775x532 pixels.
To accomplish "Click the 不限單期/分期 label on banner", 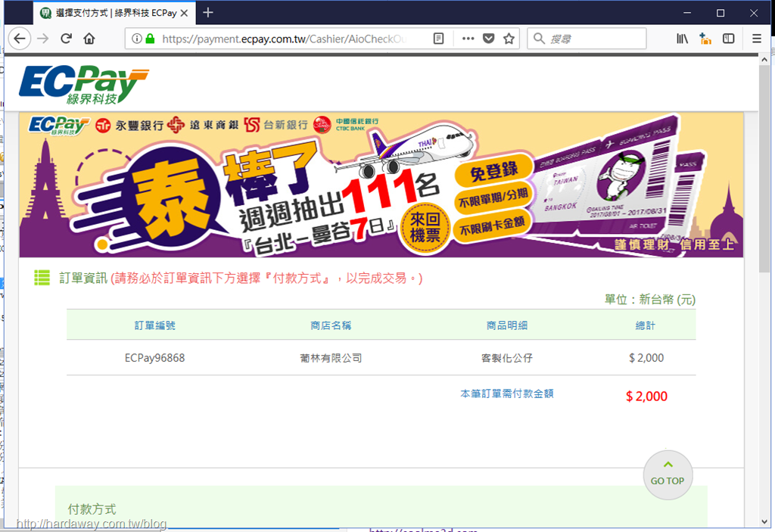I will [x=493, y=199].
